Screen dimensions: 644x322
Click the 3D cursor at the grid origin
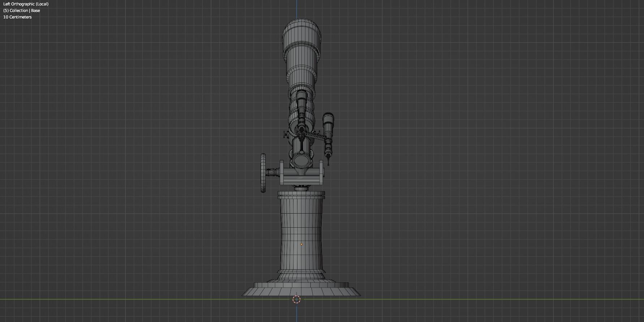click(296, 299)
